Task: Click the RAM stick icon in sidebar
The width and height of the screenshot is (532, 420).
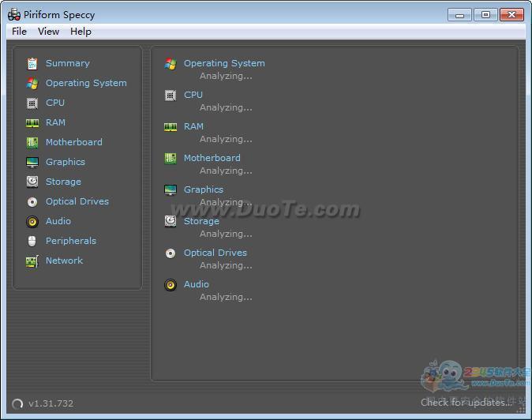Action: [x=32, y=123]
